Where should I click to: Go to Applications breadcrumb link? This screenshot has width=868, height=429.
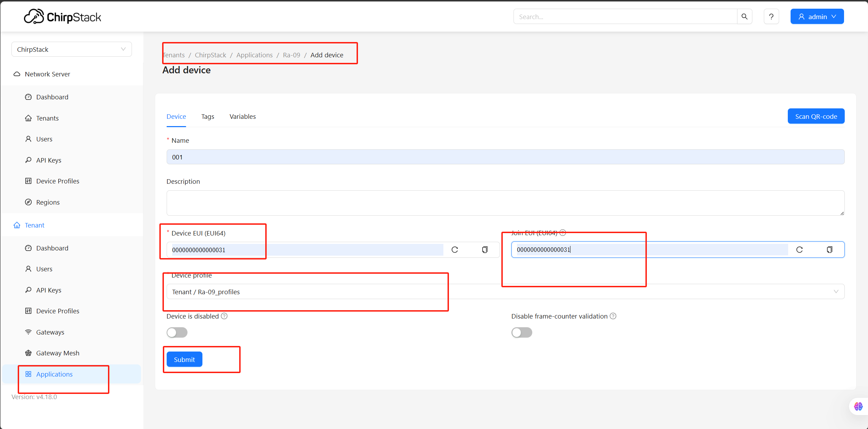[254, 55]
